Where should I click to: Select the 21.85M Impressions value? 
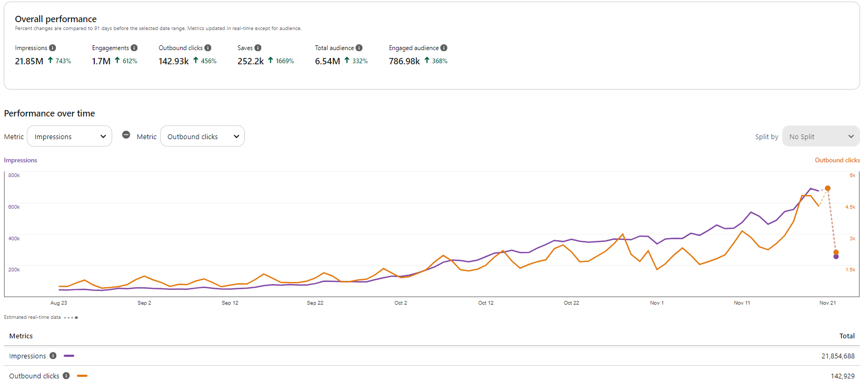(x=29, y=61)
